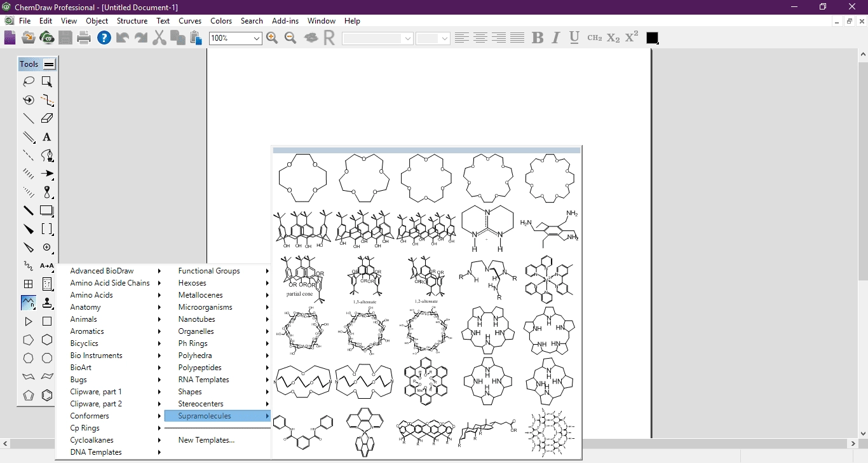Choose the RNA Templates entry

218,380
